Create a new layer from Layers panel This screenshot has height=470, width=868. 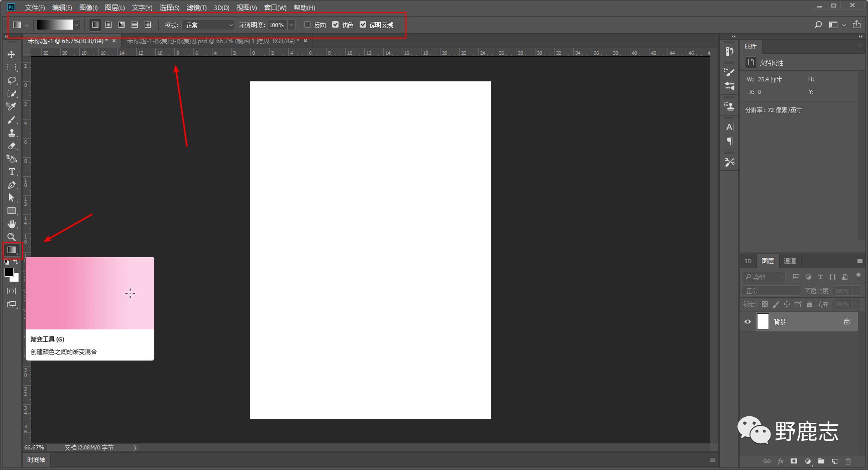coord(834,461)
